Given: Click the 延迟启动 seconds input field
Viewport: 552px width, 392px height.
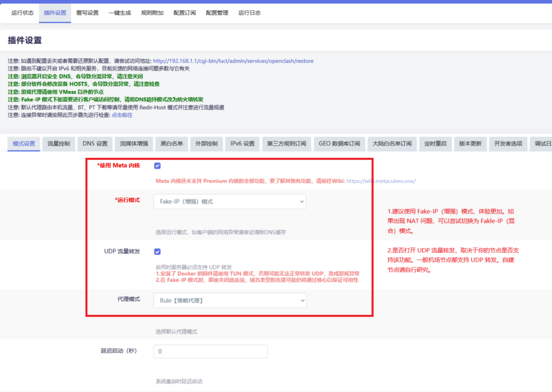Looking at the screenshot, I should [210, 352].
